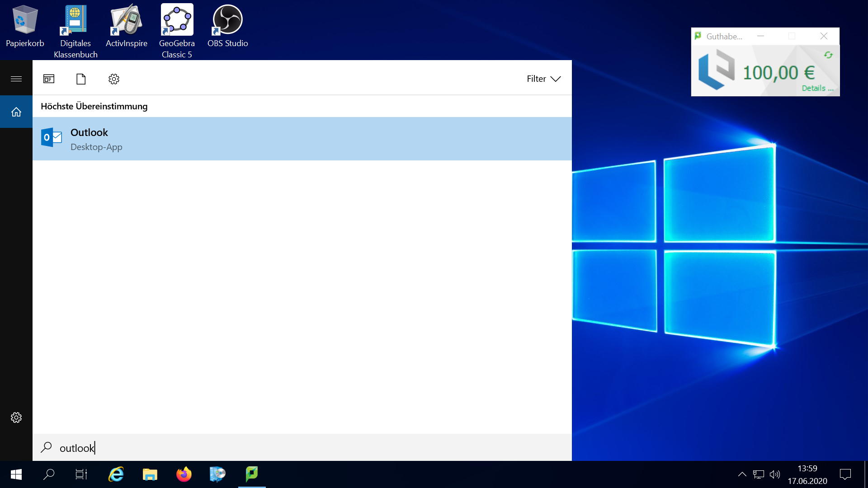This screenshot has width=868, height=488.
Task: Open the Papierkorb
Action: (x=25, y=20)
